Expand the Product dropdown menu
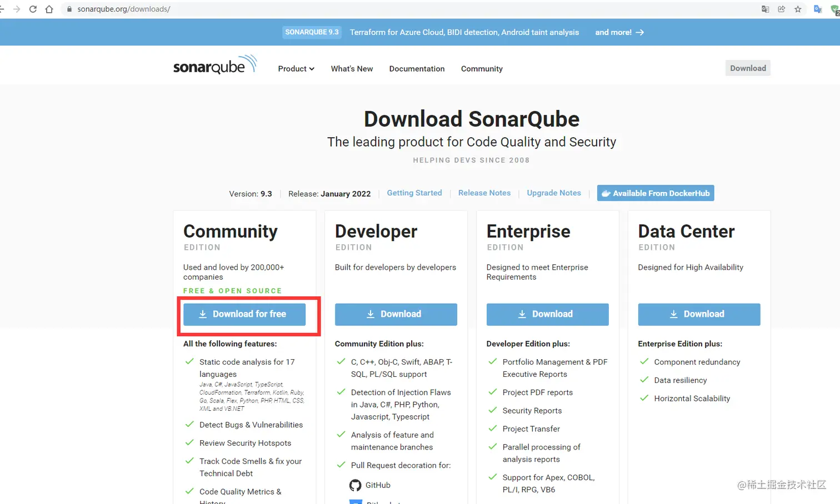Screen dimensions: 840x504 (x=296, y=69)
